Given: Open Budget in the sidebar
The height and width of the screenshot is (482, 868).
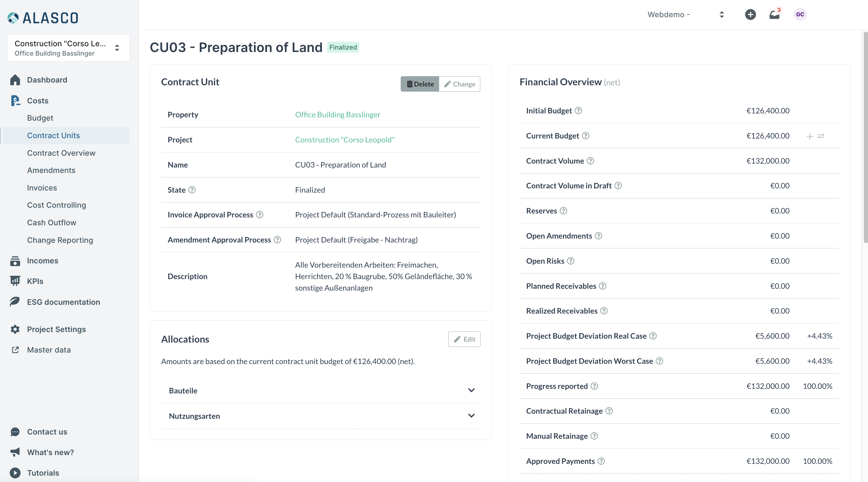Looking at the screenshot, I should point(40,118).
